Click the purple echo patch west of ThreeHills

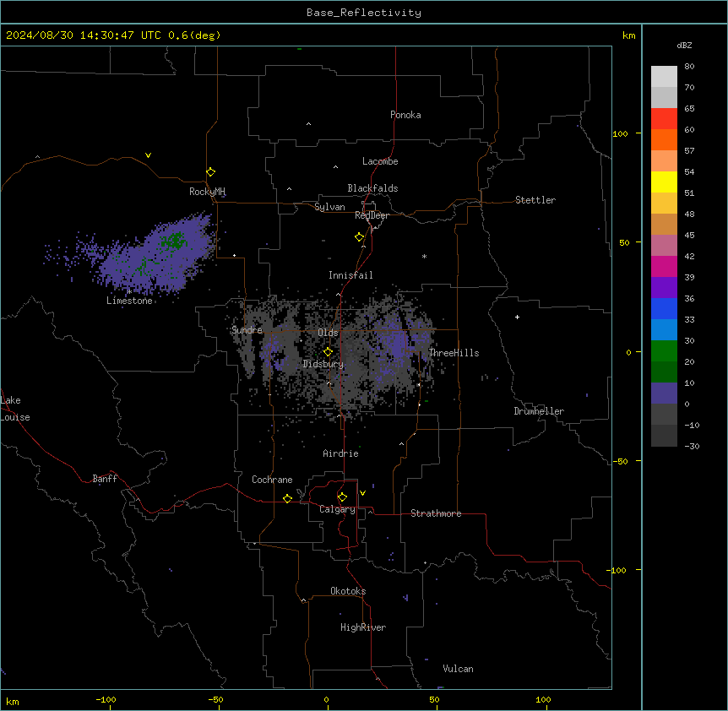[396, 343]
